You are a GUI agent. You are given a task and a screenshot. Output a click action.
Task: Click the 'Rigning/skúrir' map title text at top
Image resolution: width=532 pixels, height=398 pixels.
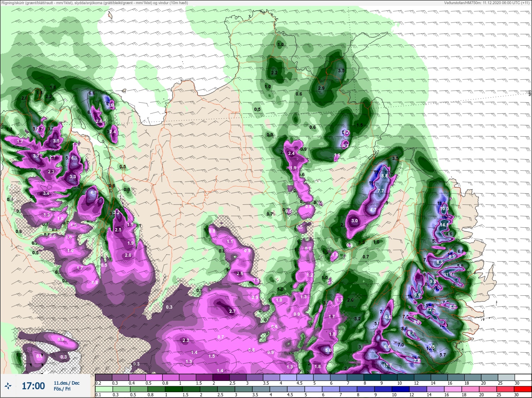(94, 3)
